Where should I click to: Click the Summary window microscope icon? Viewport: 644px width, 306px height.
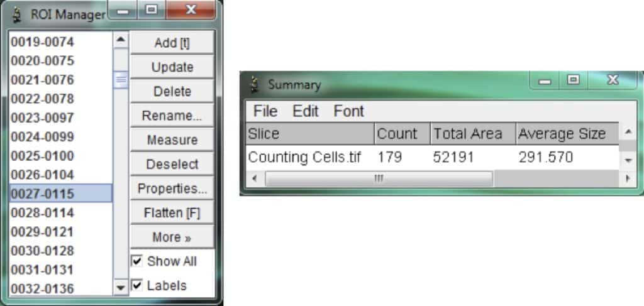pos(255,85)
